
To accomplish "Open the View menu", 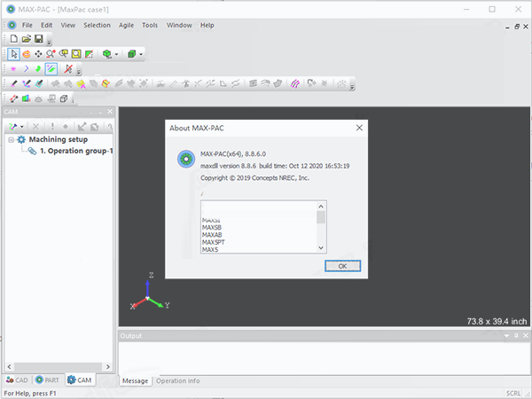I will coord(68,25).
